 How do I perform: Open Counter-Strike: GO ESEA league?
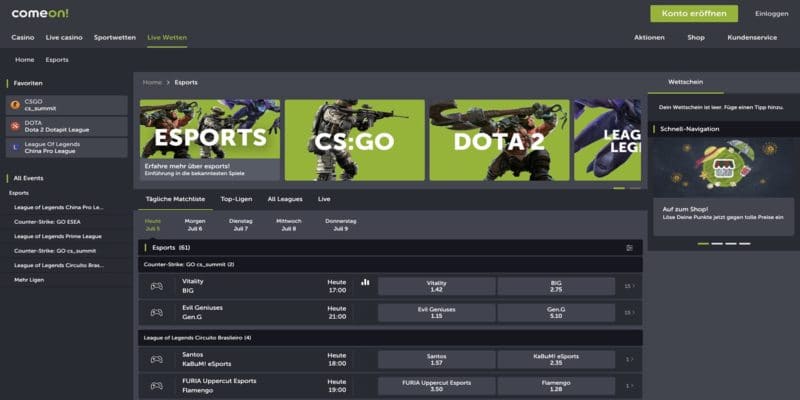coord(47,222)
